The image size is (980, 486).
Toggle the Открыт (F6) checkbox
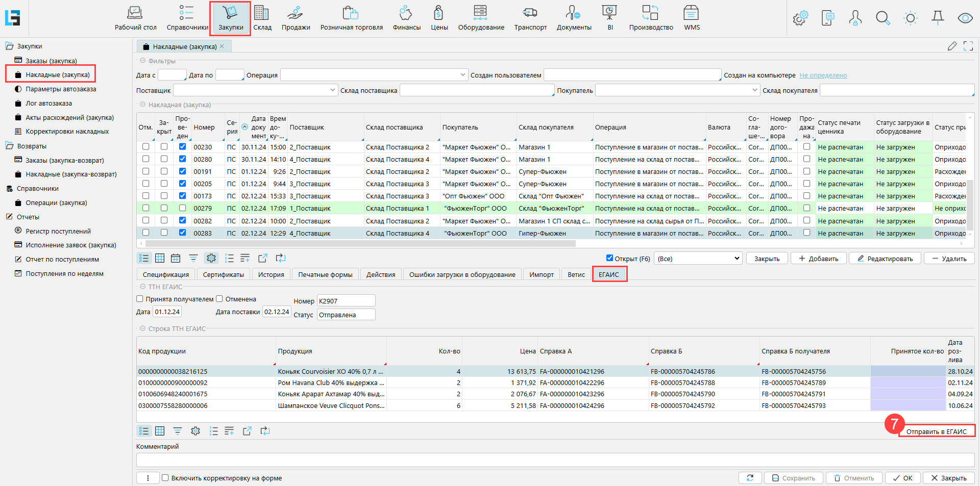(609, 258)
